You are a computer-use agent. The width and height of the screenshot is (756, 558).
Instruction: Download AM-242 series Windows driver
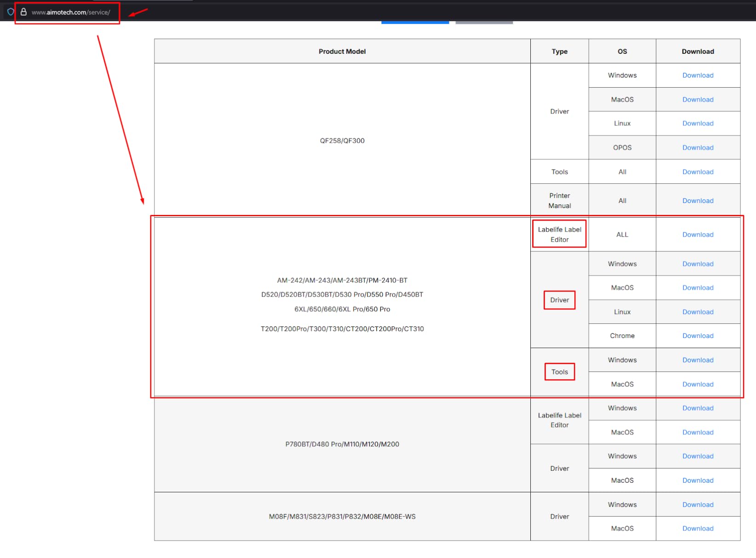(697, 264)
